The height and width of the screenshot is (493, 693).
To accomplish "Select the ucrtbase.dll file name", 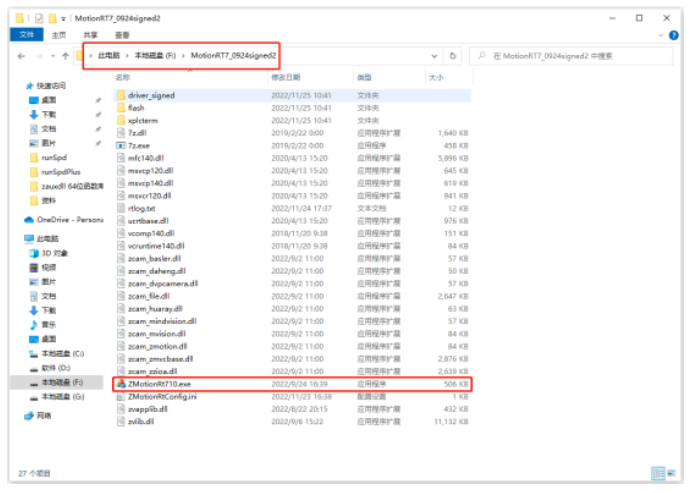I will (x=148, y=221).
